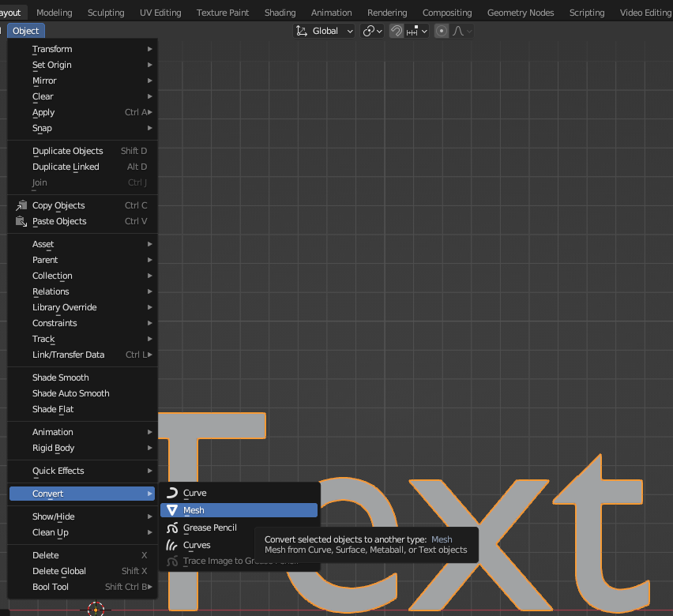Go to the Shading workspace tab

(280, 13)
